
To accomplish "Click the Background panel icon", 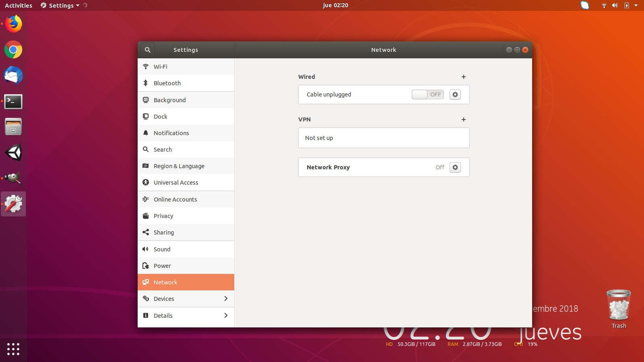I will [146, 100].
